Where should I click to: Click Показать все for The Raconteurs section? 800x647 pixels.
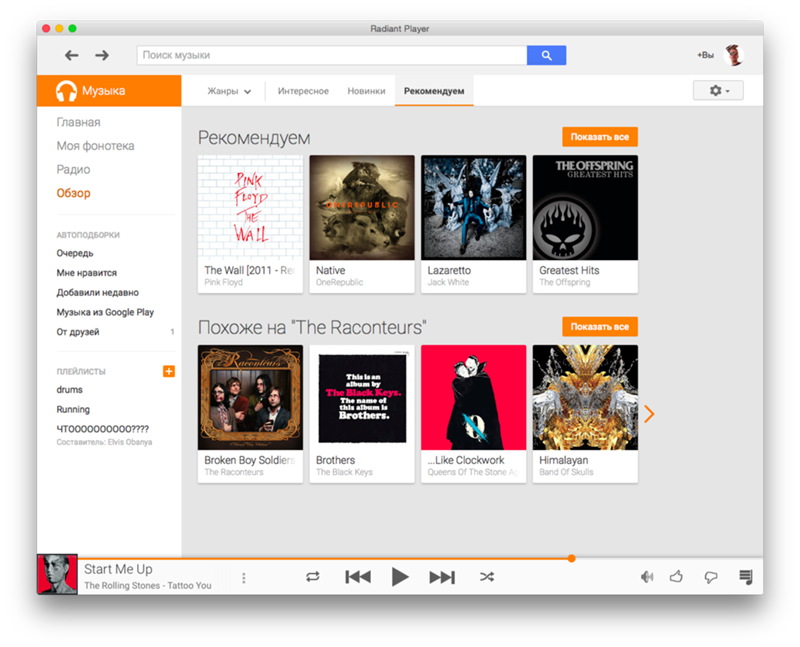pos(600,327)
